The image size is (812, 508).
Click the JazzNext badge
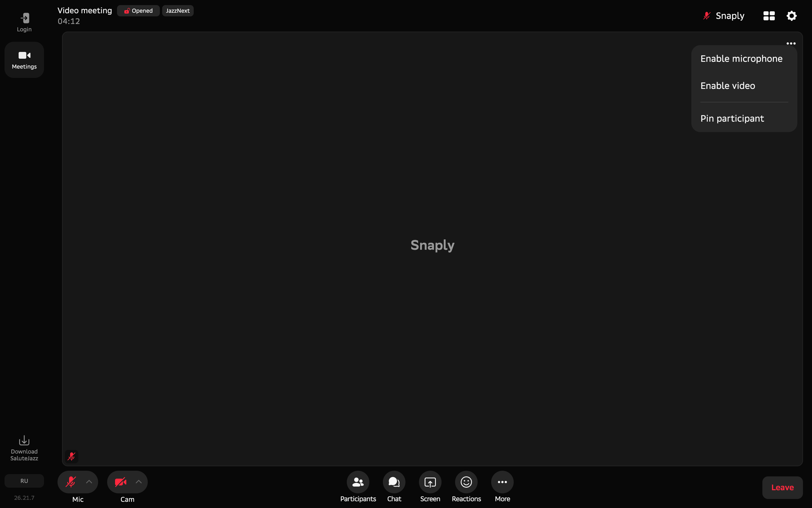[178, 11]
